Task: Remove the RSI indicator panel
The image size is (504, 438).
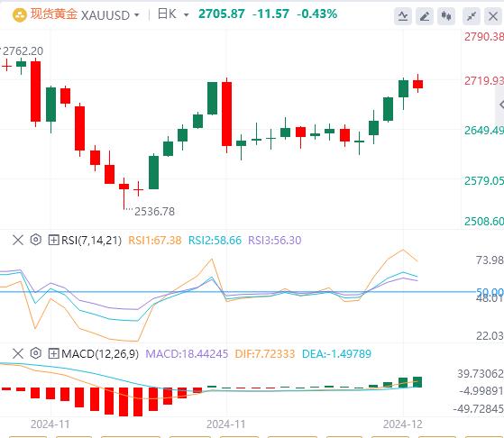Action: point(18,240)
